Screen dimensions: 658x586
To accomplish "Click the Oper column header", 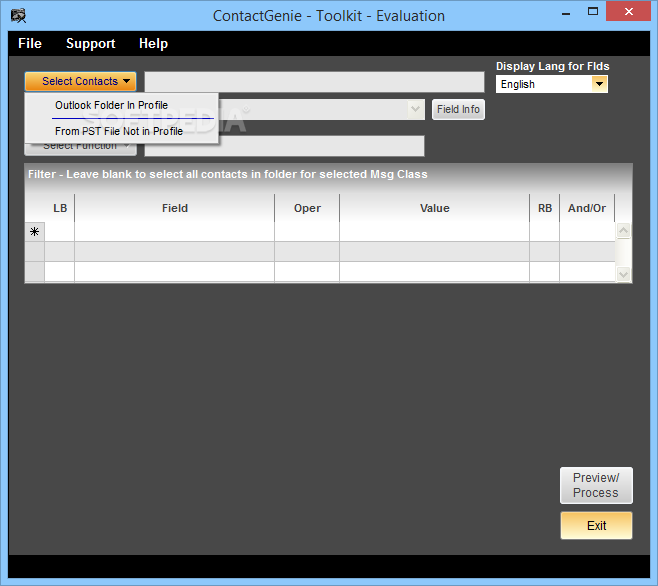I will [x=307, y=208].
